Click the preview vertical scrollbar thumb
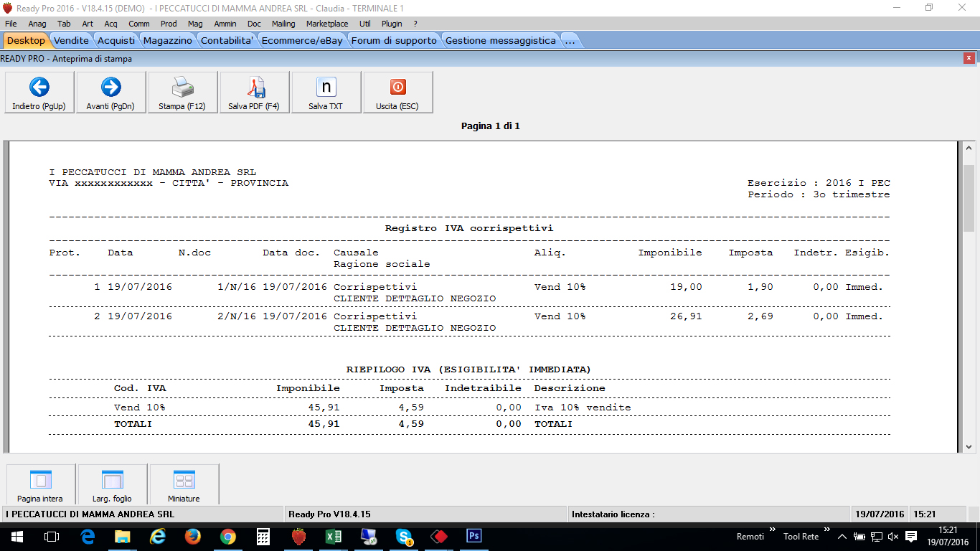 click(x=969, y=197)
